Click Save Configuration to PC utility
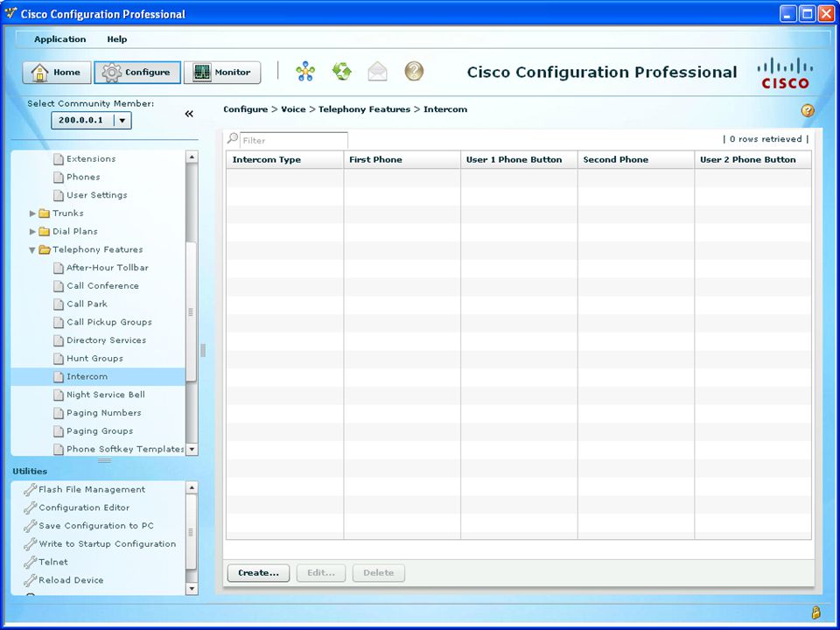The image size is (840, 630). pyautogui.click(x=96, y=526)
